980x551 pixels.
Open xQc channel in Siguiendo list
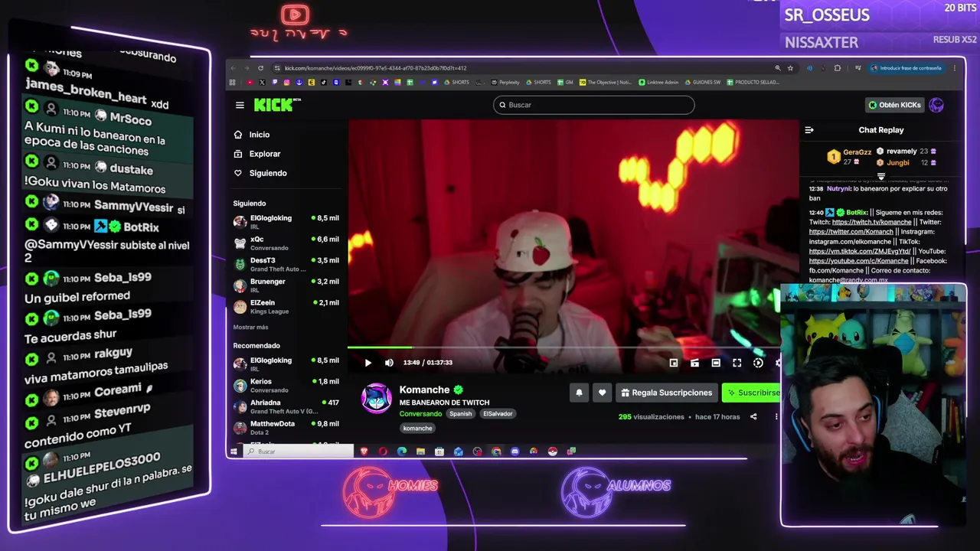pos(286,243)
